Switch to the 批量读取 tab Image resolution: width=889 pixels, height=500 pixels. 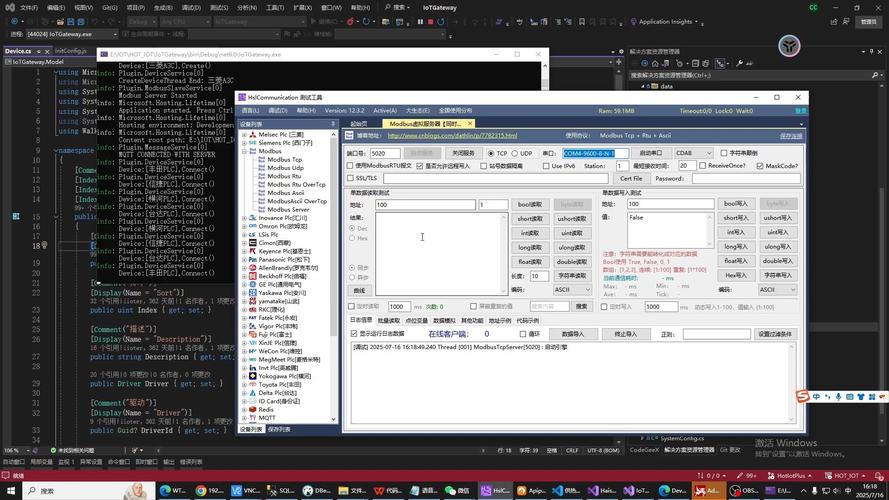(388, 320)
